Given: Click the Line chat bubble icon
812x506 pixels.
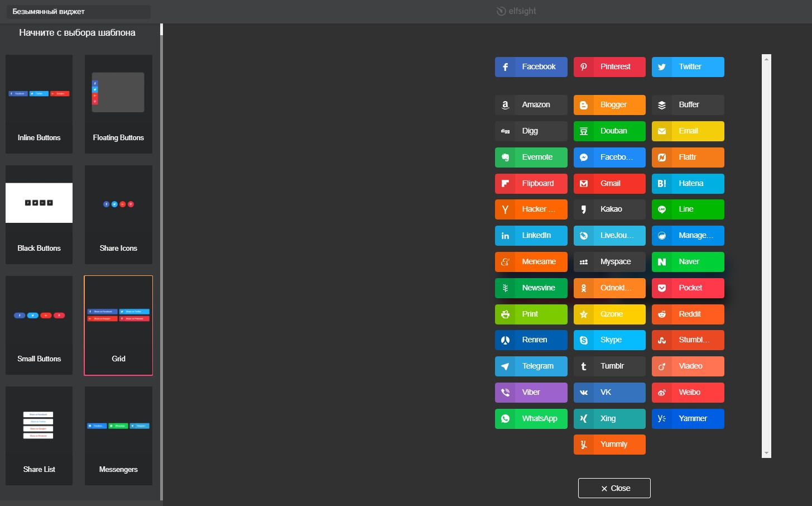Looking at the screenshot, I should [662, 209].
